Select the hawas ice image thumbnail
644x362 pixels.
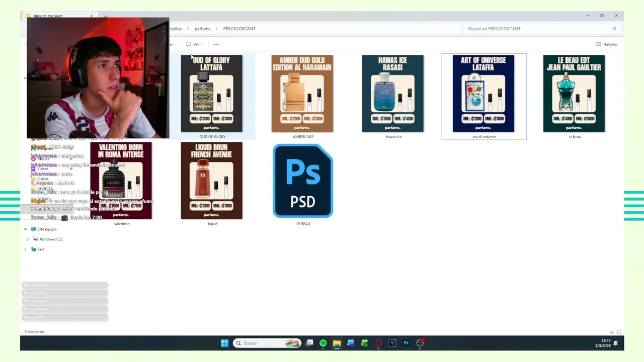(x=393, y=94)
